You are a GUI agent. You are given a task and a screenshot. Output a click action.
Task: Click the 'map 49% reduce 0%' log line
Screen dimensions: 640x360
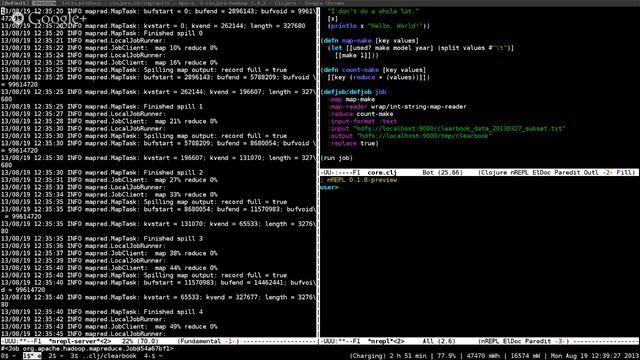pos(109,327)
